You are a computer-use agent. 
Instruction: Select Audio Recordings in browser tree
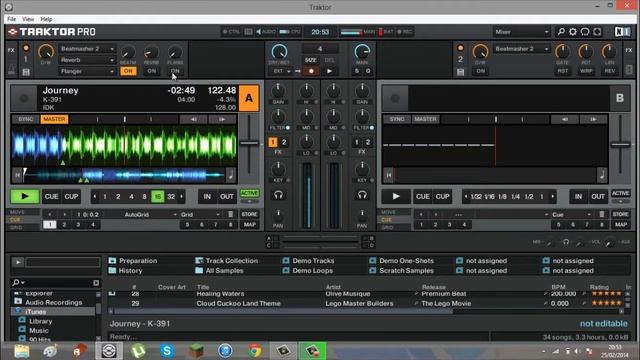pyautogui.click(x=53, y=302)
